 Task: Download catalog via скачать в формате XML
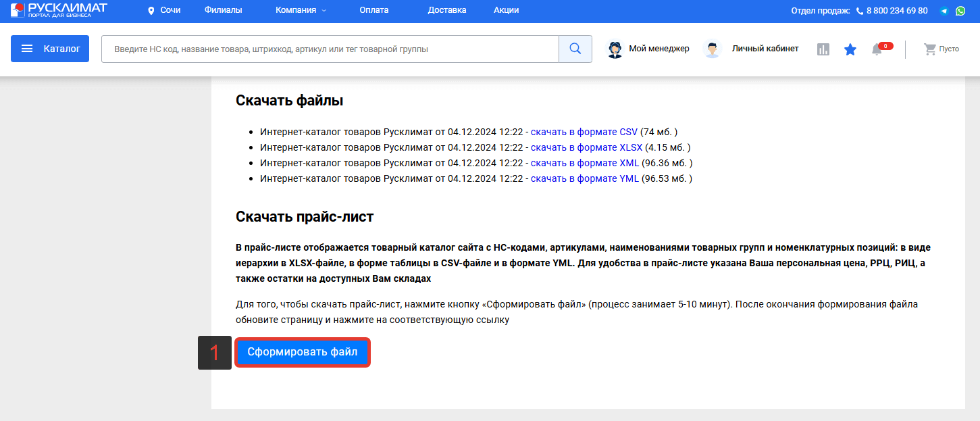point(585,163)
